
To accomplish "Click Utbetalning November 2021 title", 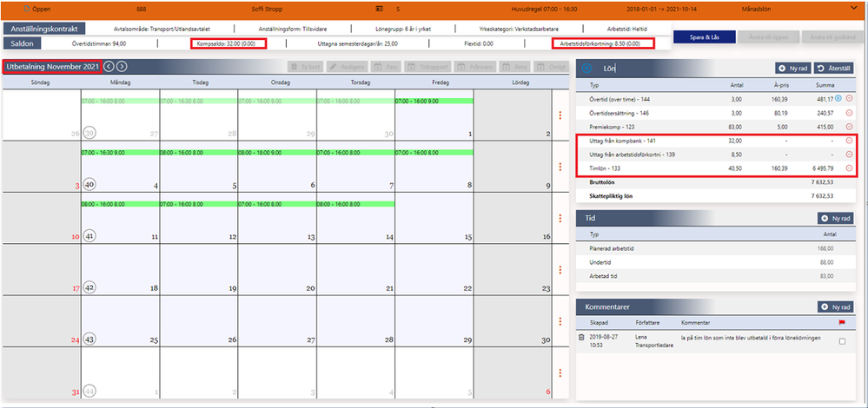I will tap(53, 66).
